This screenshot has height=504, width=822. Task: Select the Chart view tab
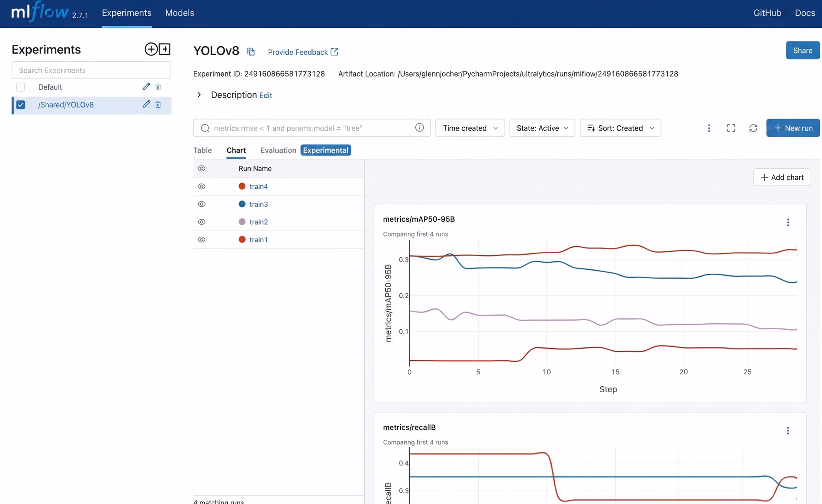point(236,150)
